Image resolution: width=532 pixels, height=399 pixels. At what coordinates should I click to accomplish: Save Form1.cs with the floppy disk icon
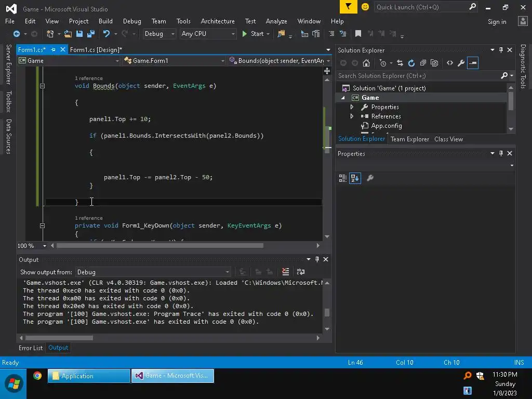tap(79, 34)
